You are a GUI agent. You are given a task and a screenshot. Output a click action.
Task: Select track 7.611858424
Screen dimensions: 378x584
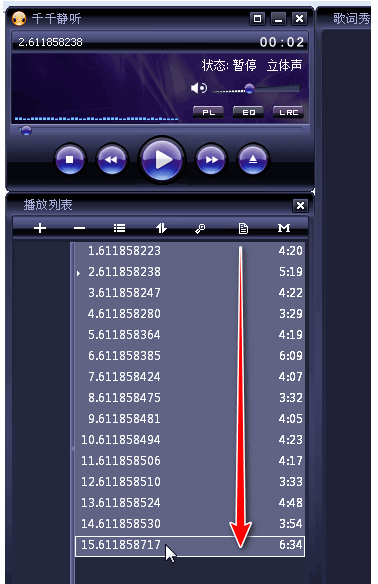pos(190,377)
